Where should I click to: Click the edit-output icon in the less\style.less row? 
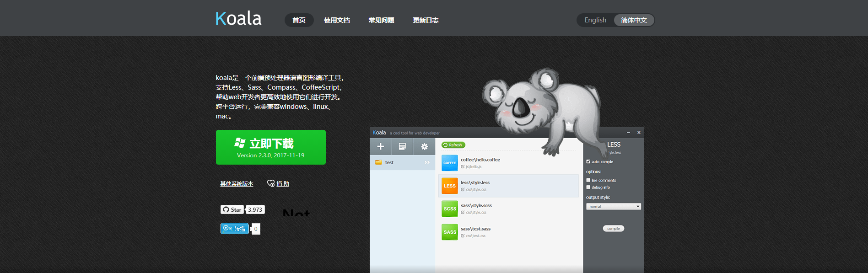pos(463,190)
